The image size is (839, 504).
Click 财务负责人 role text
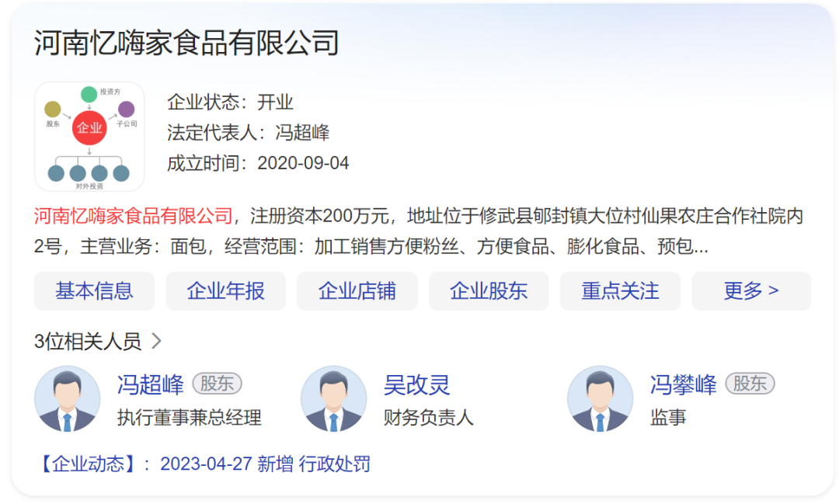[x=429, y=417]
